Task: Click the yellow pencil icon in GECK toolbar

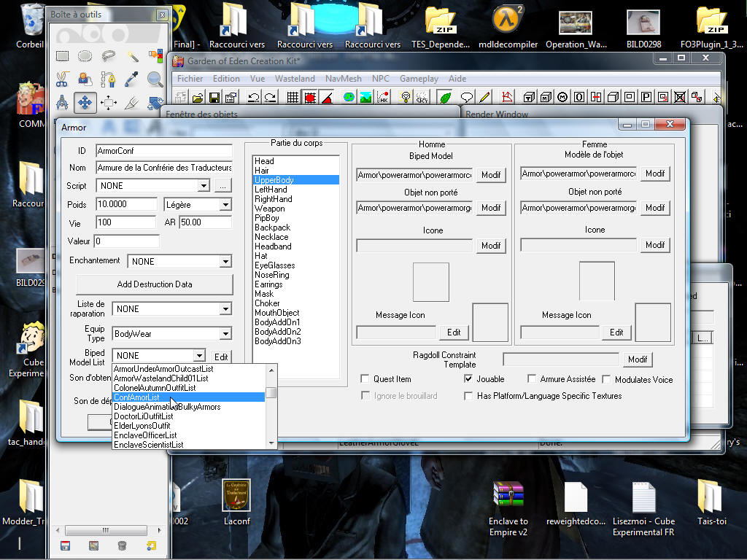Action: [x=484, y=98]
